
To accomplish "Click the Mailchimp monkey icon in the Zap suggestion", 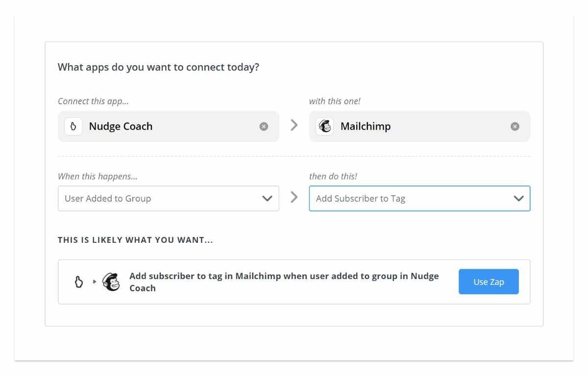I will tap(111, 282).
